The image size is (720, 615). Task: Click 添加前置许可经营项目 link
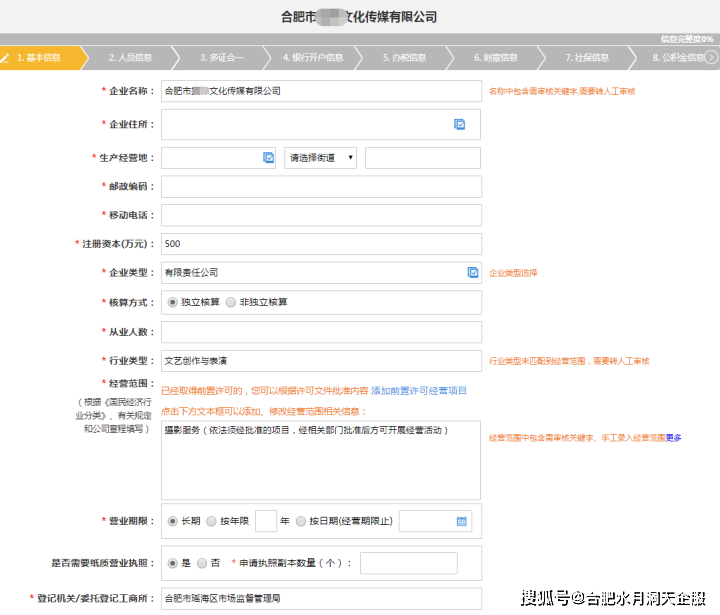419,390
